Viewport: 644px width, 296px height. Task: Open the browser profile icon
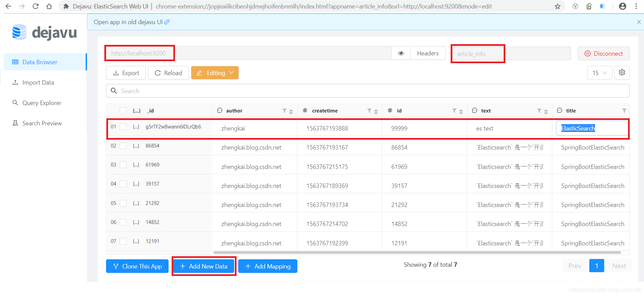[x=623, y=6]
